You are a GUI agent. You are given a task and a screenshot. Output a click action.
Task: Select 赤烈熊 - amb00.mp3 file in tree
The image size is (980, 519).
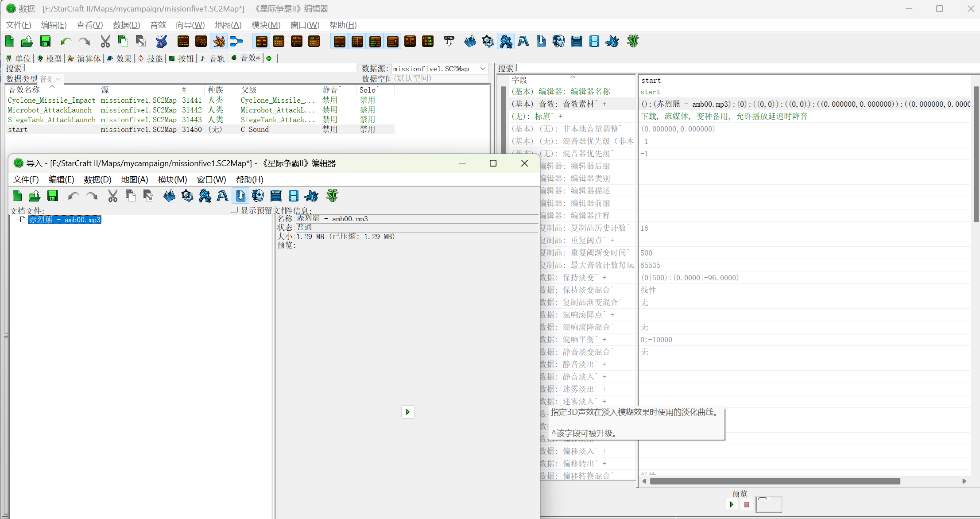tap(65, 220)
